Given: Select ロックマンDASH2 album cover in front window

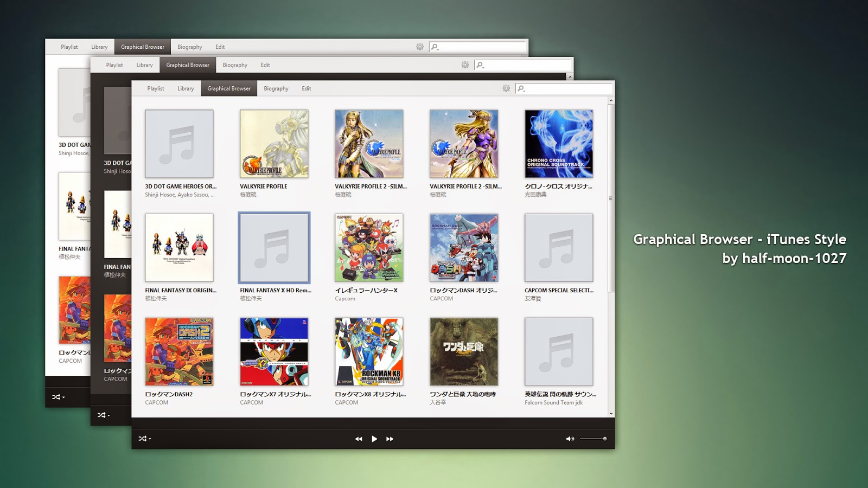Looking at the screenshot, I should (x=179, y=352).
